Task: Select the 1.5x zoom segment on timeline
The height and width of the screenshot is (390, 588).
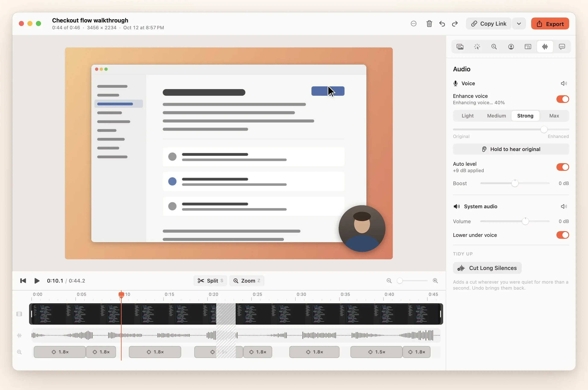Action: (376, 352)
